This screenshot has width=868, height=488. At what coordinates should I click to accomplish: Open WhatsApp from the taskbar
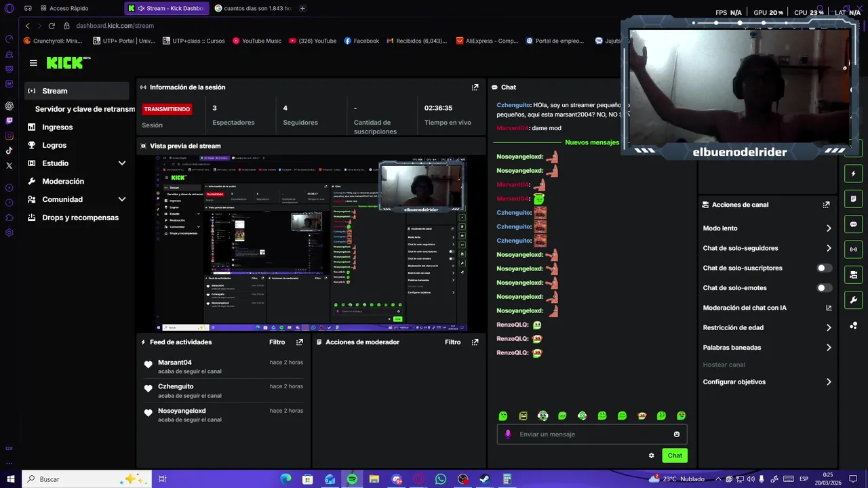[441, 479]
